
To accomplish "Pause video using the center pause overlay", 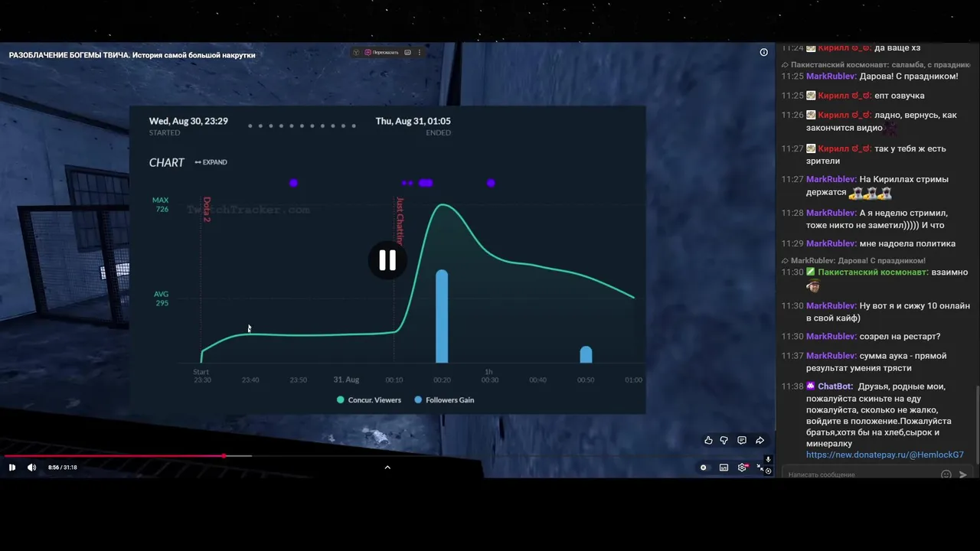I will tap(387, 260).
